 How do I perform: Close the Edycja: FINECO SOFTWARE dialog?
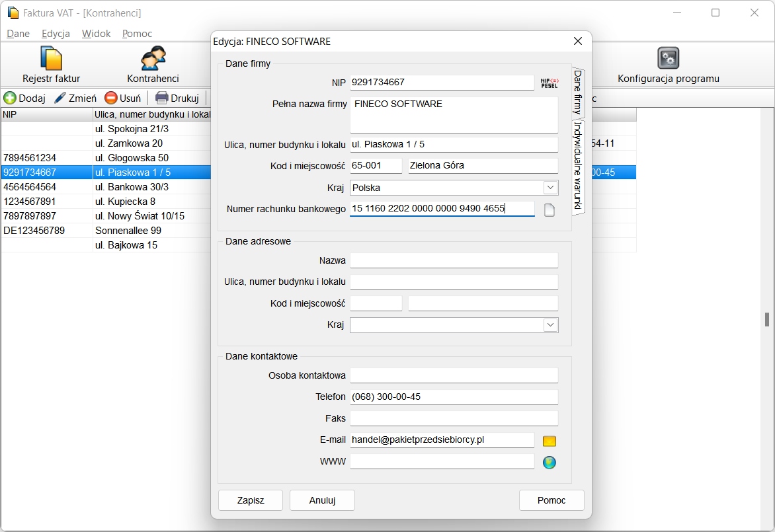(x=578, y=42)
